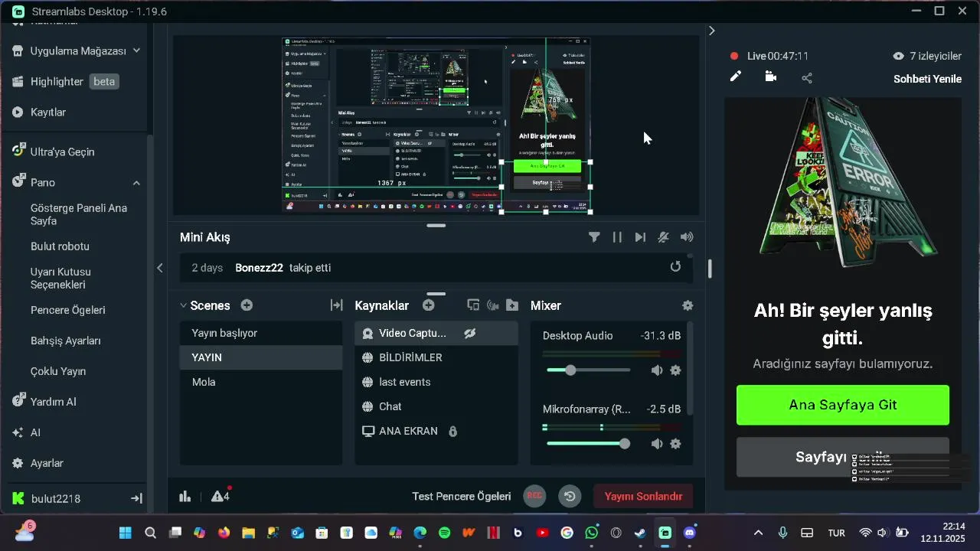Open Çoklu Yayın page
This screenshot has height=551, width=980.
click(x=58, y=371)
